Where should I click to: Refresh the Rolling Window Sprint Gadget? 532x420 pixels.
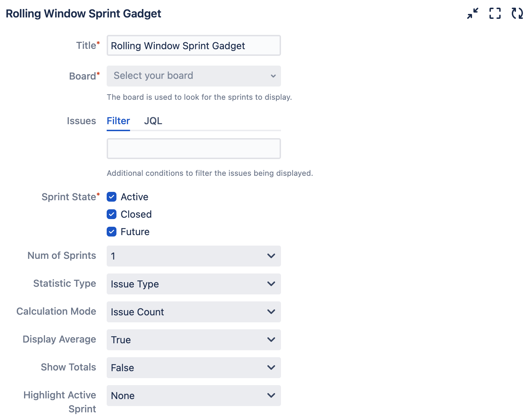(517, 14)
